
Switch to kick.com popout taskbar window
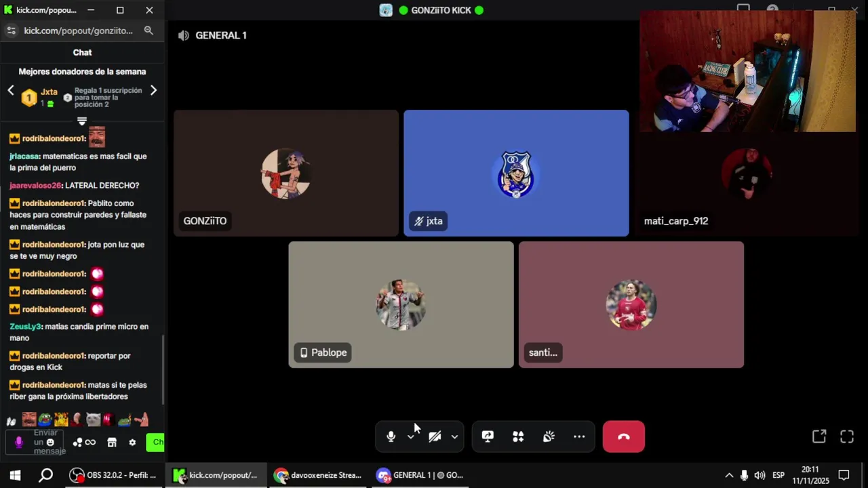(217, 475)
